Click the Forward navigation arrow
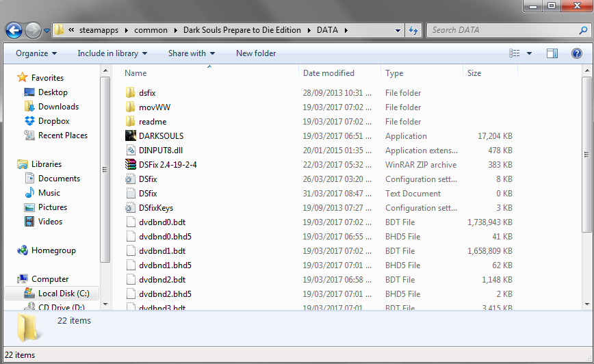The image size is (594, 364). (x=33, y=30)
